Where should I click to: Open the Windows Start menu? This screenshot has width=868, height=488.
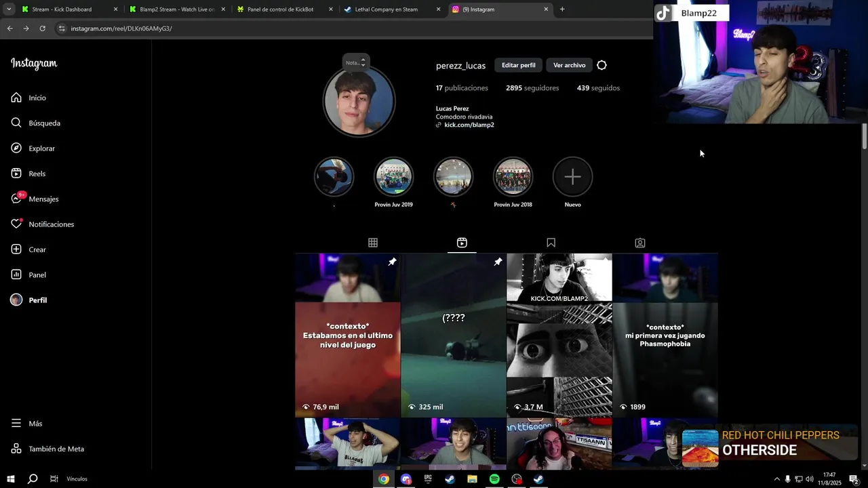point(11,479)
